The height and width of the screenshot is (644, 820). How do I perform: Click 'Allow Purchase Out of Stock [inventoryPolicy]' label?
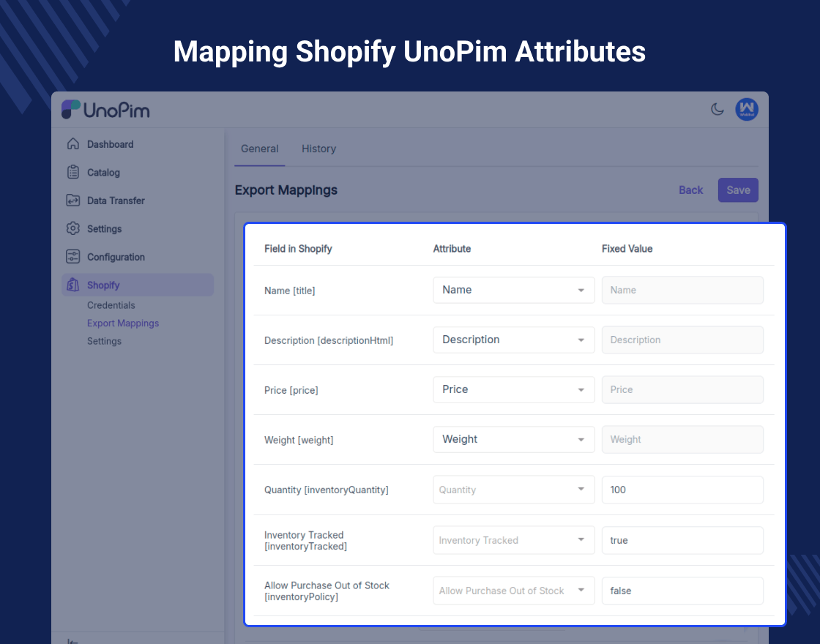327,591
